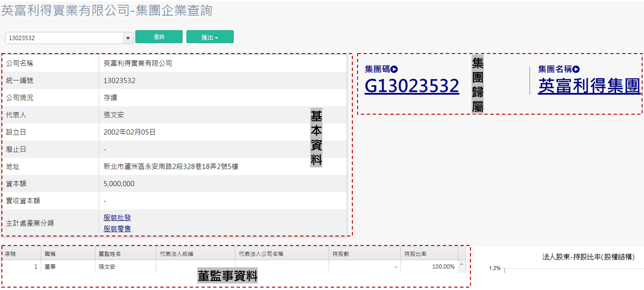Expand the company ID combo box list

(129, 36)
